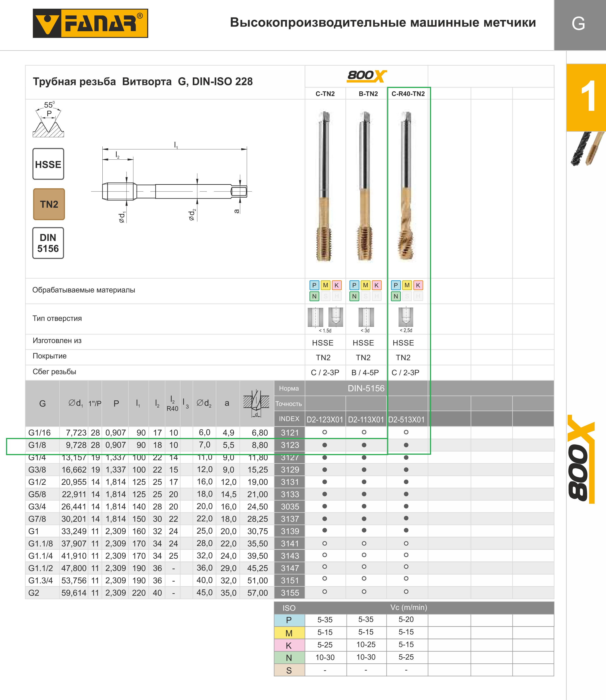Select the HSSE material badge
Image resolution: width=606 pixels, height=700 pixels.
coord(48,164)
